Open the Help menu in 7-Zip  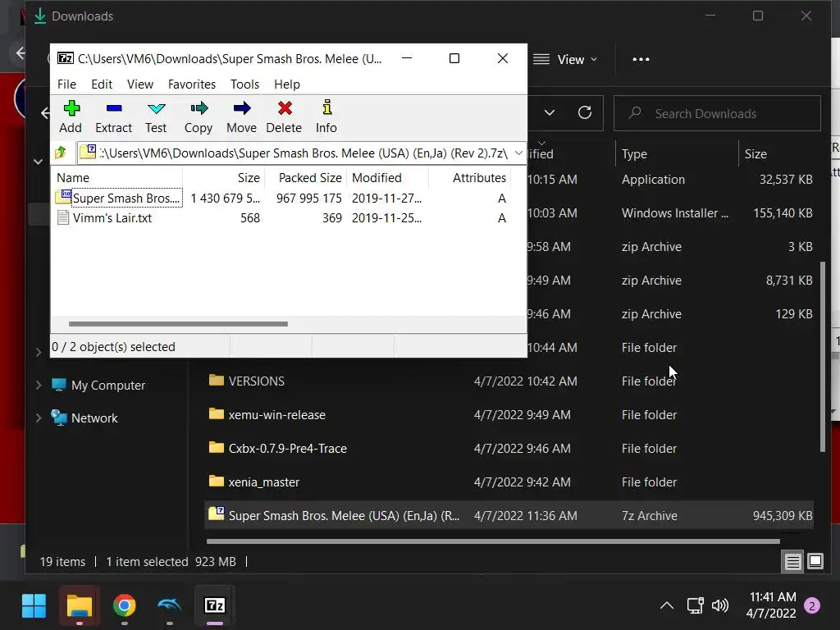287,84
